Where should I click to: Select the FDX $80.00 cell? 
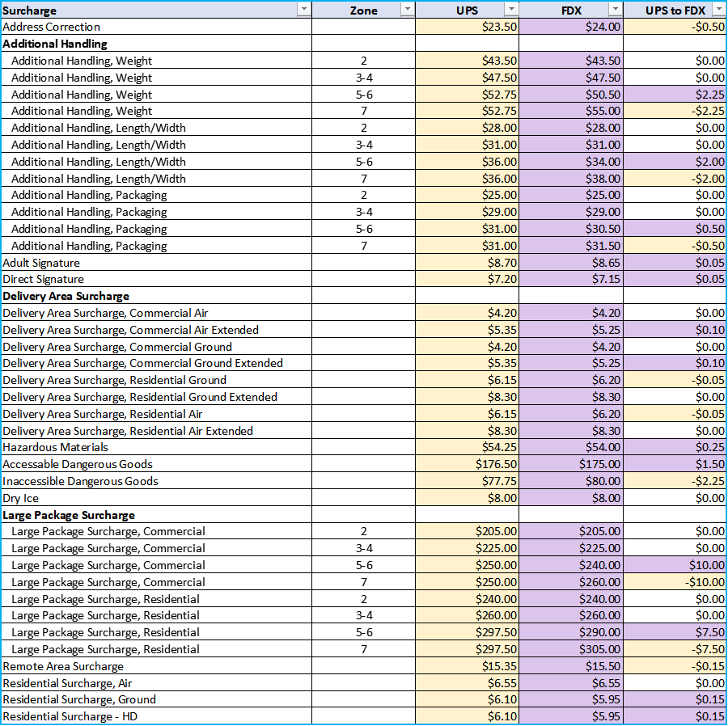click(571, 480)
